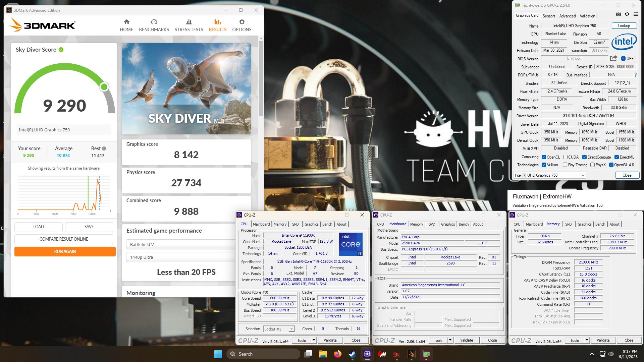This screenshot has height=362, width=644.
Task: Click the green validated-score checkmark icon
Action: click(x=61, y=50)
